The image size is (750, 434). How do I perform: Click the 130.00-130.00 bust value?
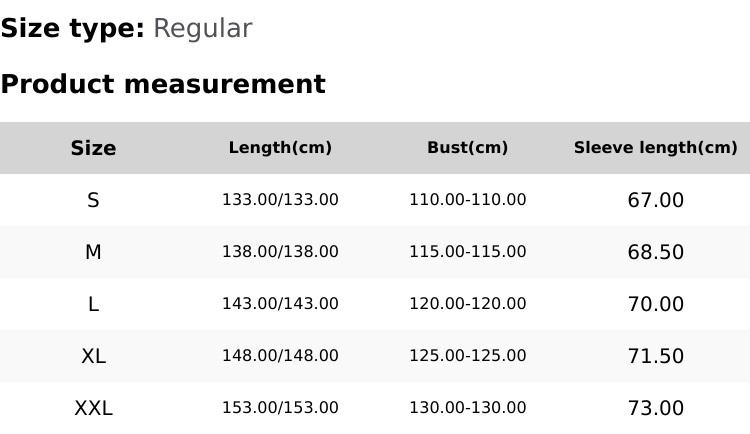pyautogui.click(x=467, y=408)
